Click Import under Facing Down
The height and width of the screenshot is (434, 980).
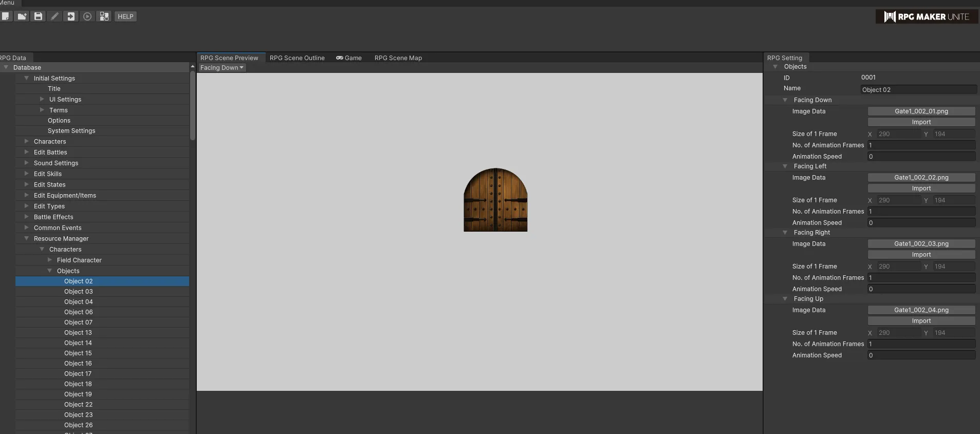coord(921,122)
